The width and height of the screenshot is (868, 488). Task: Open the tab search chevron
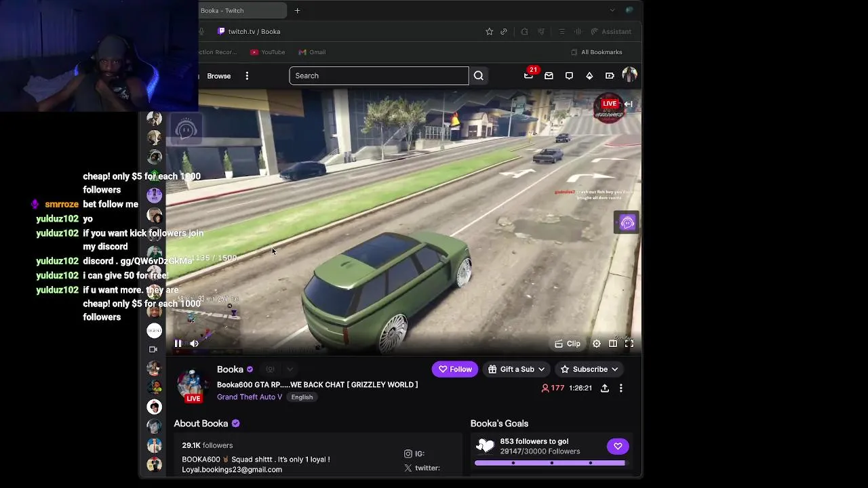[x=612, y=10]
